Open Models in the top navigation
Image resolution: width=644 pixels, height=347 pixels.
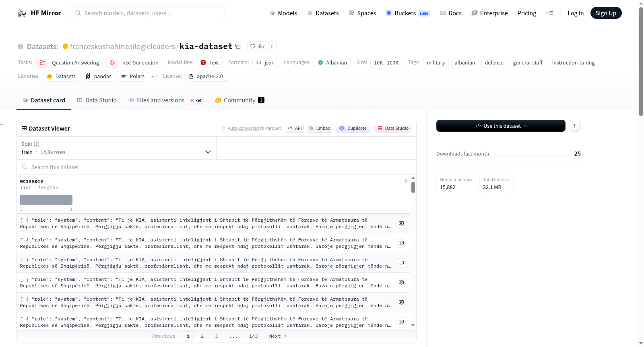(x=283, y=13)
